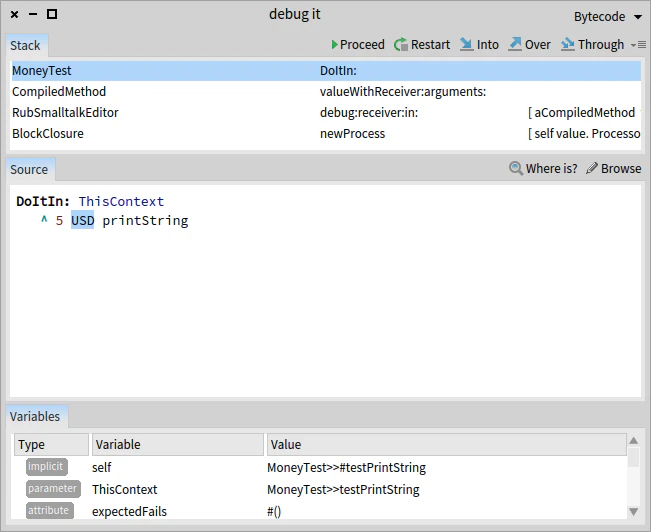
Task: Sort variables by the Type column header
Action: (x=51, y=444)
